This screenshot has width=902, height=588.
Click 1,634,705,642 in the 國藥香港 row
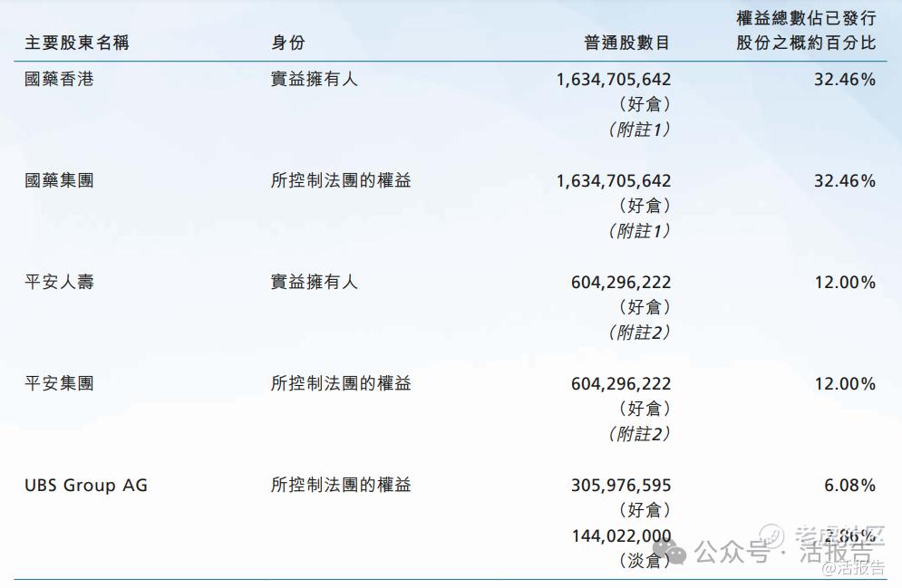(x=613, y=80)
